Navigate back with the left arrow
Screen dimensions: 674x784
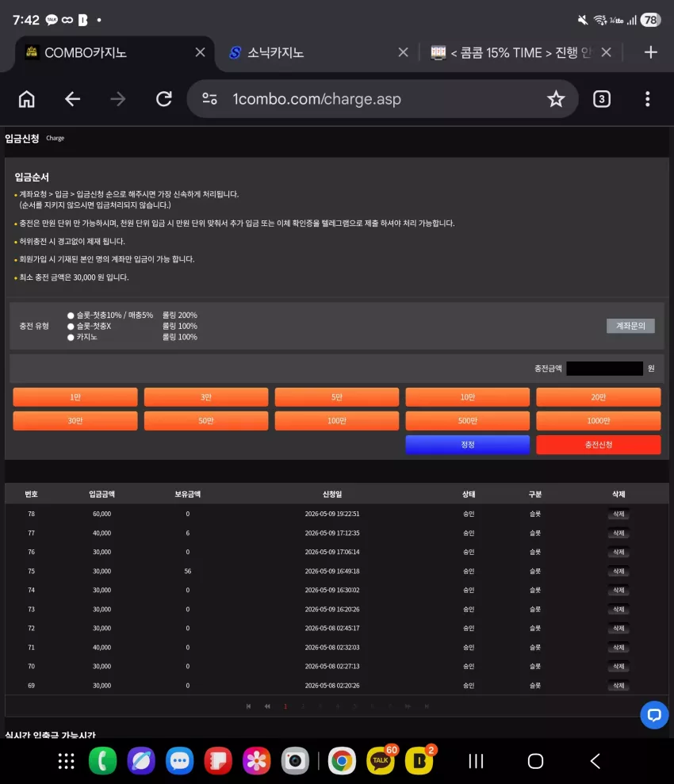72,99
